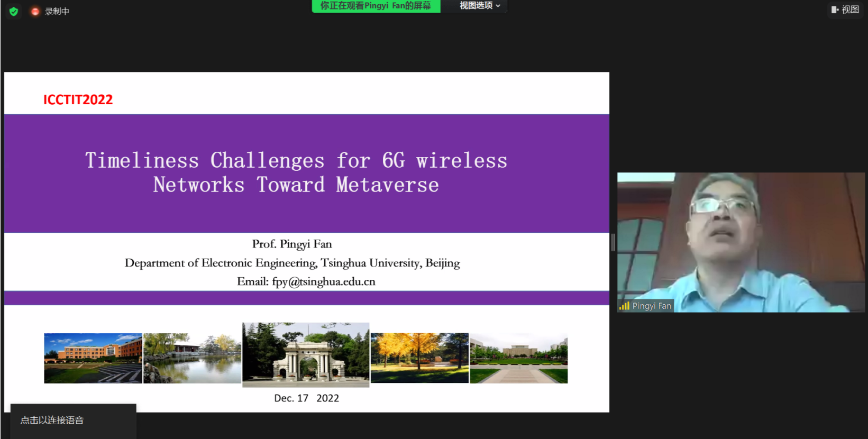Click the white Tsinghua gate photo
The height and width of the screenshot is (439, 868).
point(306,355)
